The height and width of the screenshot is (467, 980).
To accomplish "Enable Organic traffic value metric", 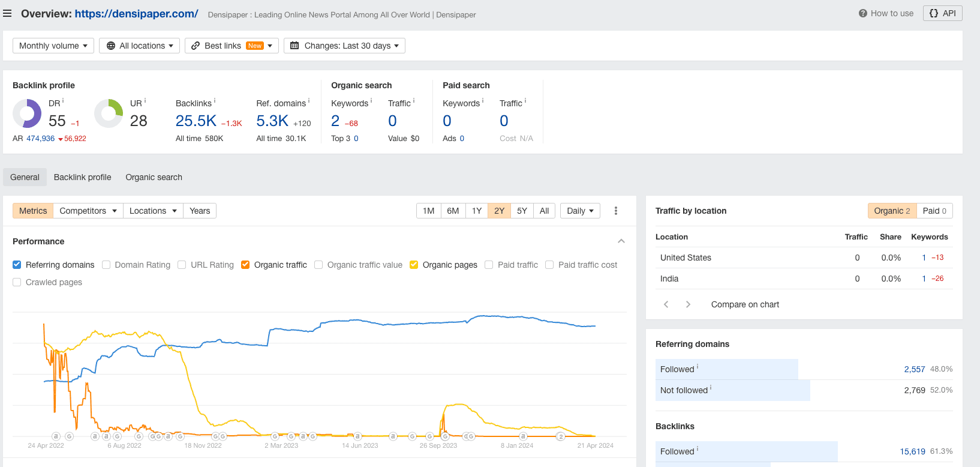I will point(318,265).
